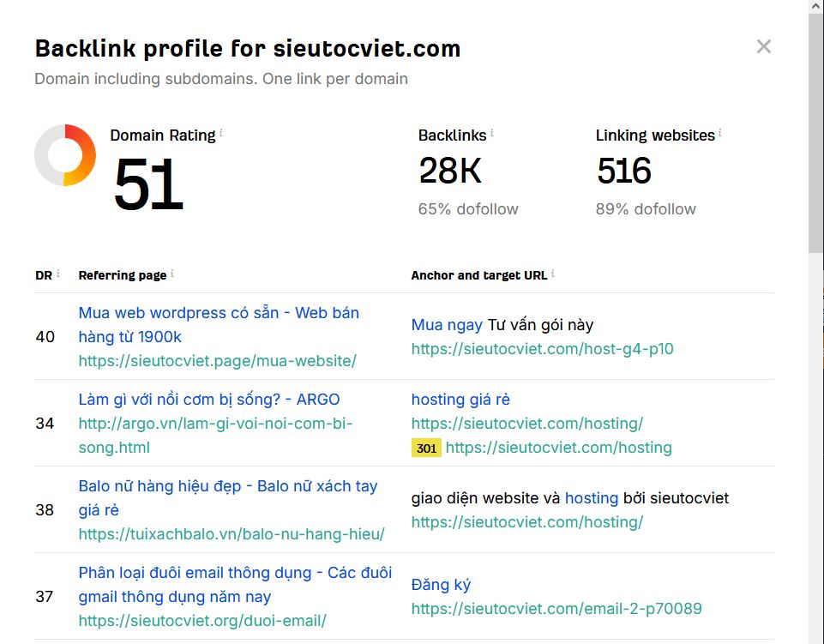The width and height of the screenshot is (824, 644).
Task: Open 'Mua web wordpress có sẵn' referring page
Action: (x=219, y=325)
